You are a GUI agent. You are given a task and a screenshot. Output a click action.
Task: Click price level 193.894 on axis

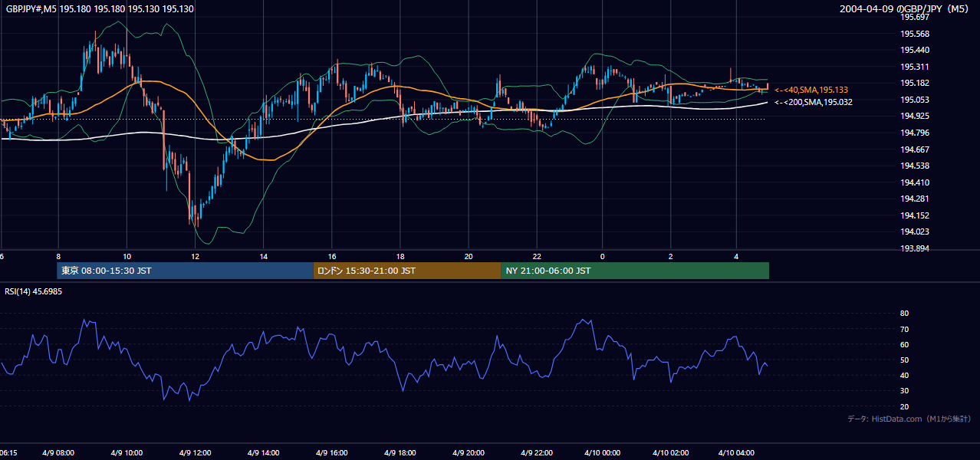915,248
